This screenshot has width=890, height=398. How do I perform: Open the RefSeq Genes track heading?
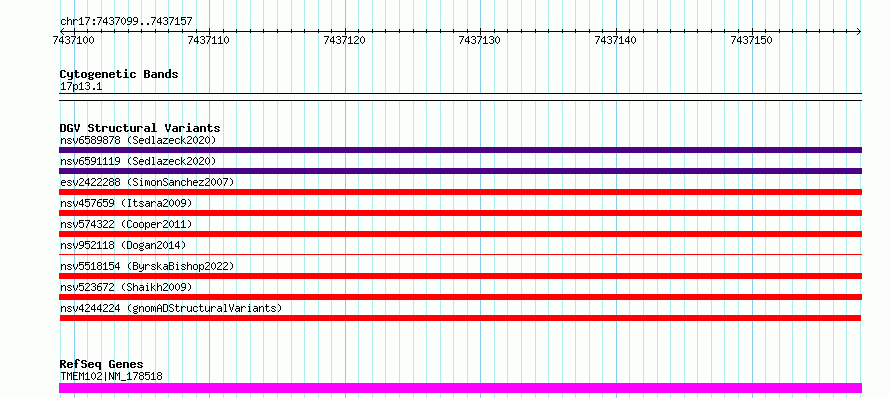[x=102, y=365]
